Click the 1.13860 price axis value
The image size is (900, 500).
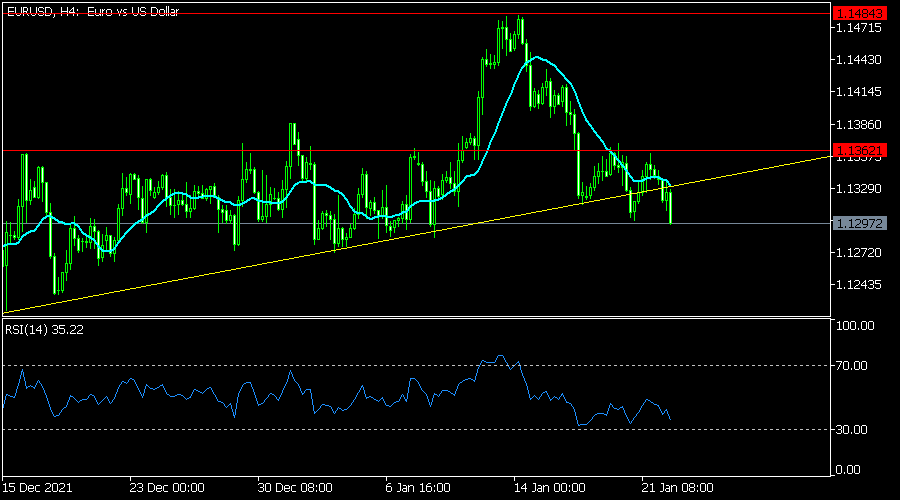859,125
